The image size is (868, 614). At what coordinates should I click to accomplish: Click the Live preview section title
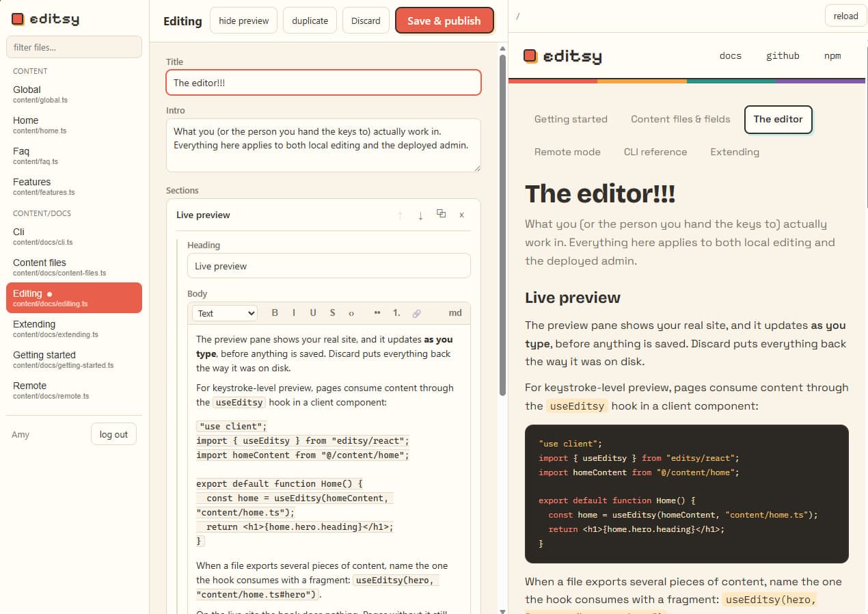(203, 215)
